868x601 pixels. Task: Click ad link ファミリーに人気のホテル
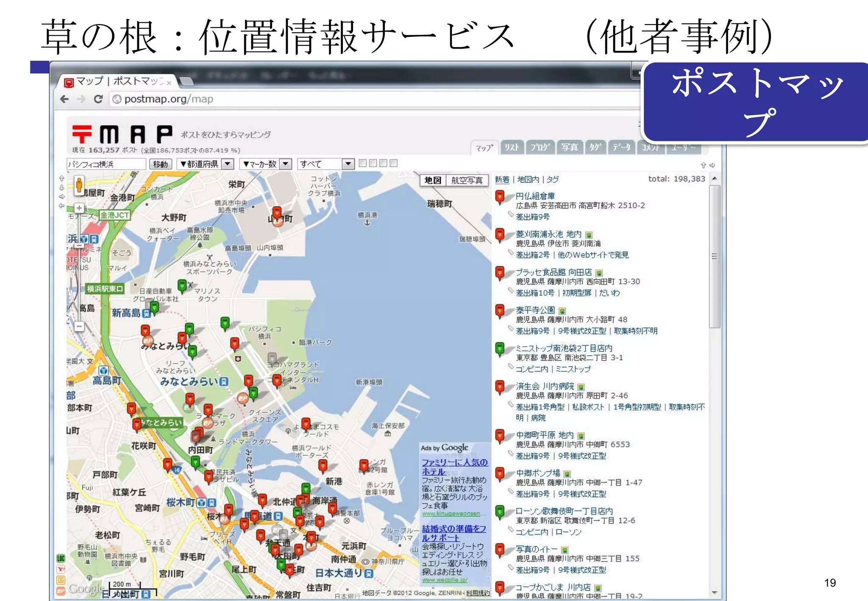coord(455,467)
